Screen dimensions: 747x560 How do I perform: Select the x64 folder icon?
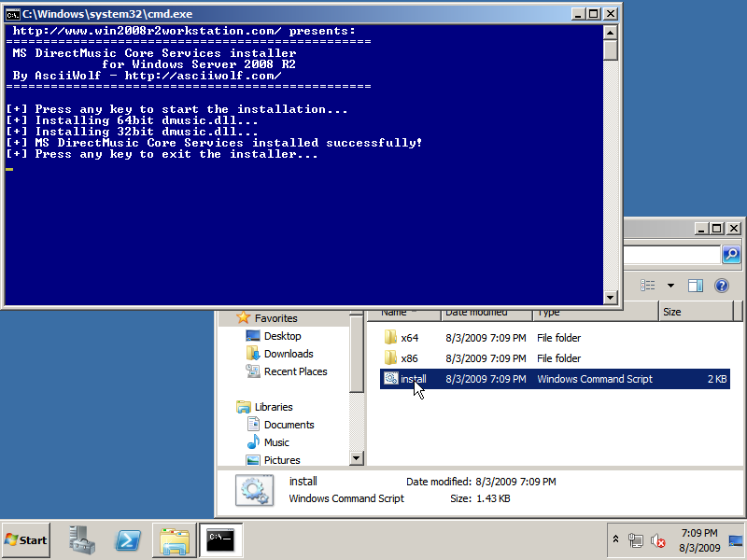coord(390,338)
